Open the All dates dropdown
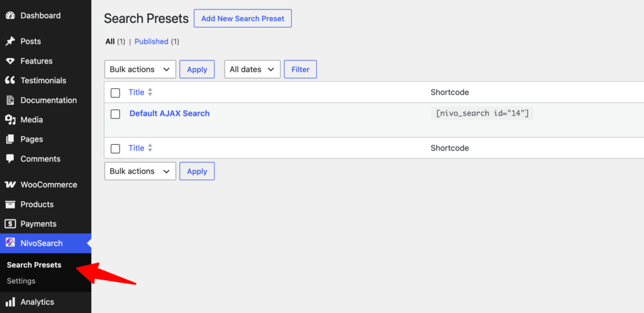This screenshot has width=644, height=313. (x=252, y=69)
